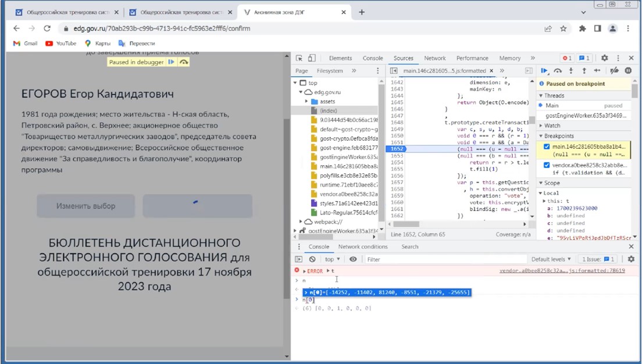Clear the console icon
Viewport: 642px width, 364px height.
point(312,259)
